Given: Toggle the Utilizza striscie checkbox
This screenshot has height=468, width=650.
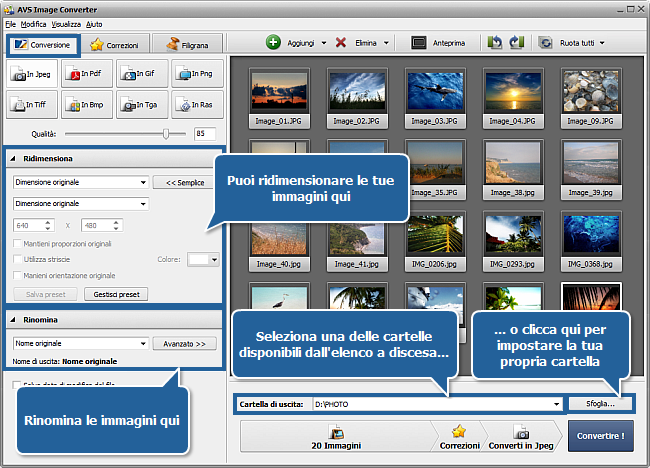Looking at the screenshot, I should pyautogui.click(x=18, y=259).
